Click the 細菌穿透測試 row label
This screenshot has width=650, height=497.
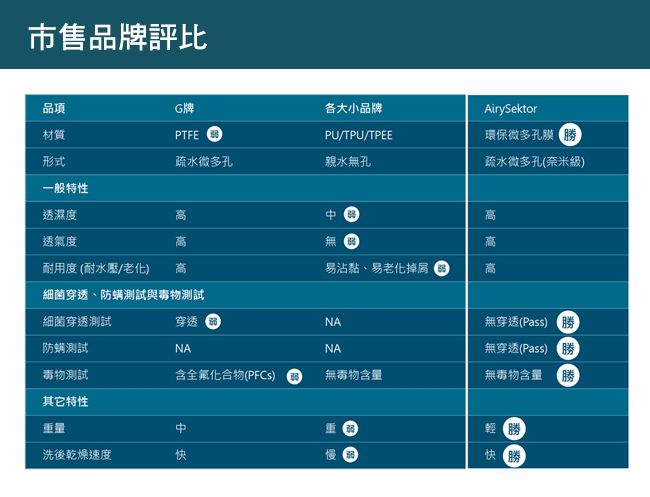pos(77,322)
